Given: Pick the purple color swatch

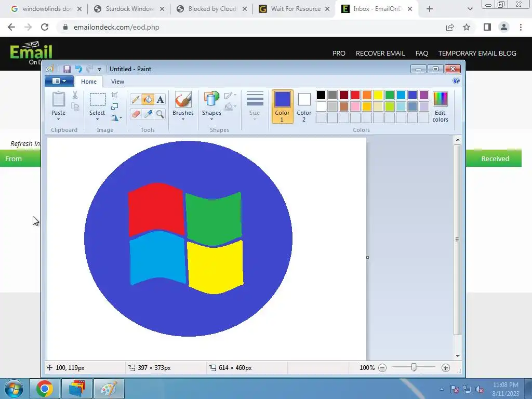Looking at the screenshot, I should point(424,96).
